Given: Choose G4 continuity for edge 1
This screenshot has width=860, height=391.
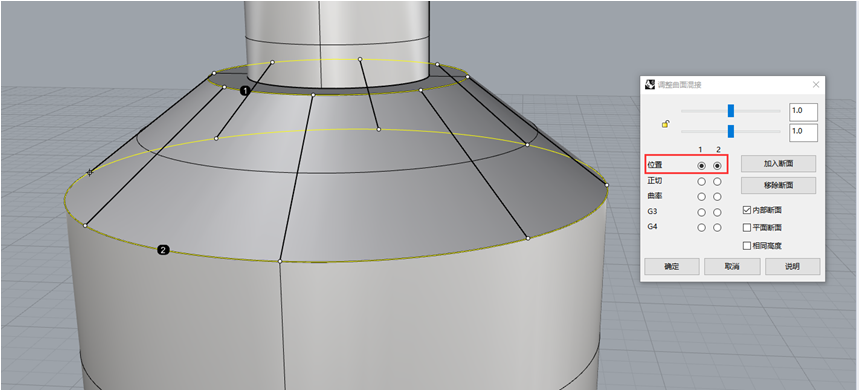Looking at the screenshot, I should click(701, 228).
